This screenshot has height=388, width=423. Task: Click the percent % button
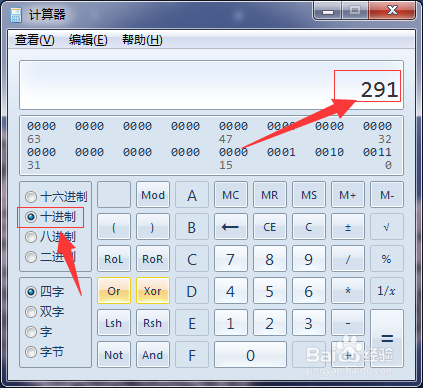(387, 259)
